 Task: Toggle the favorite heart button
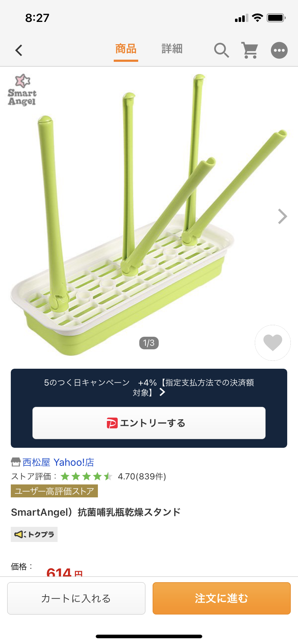(273, 343)
